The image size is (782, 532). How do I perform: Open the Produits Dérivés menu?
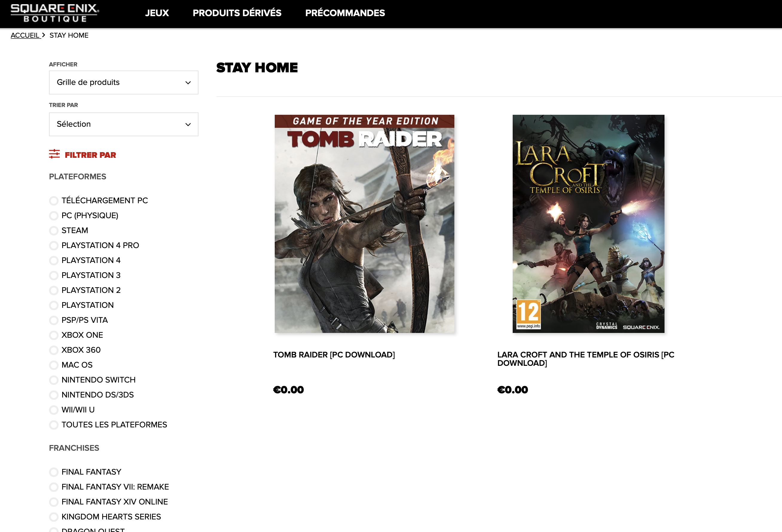[237, 13]
